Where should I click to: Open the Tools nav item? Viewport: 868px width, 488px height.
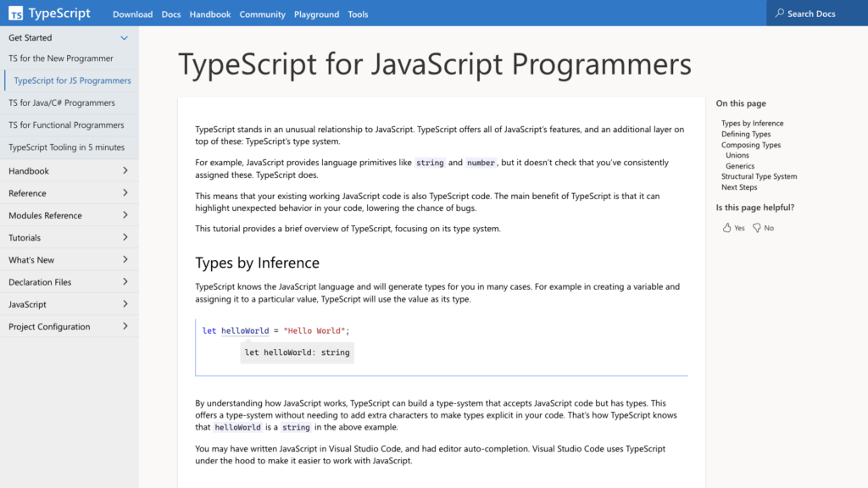tap(358, 14)
